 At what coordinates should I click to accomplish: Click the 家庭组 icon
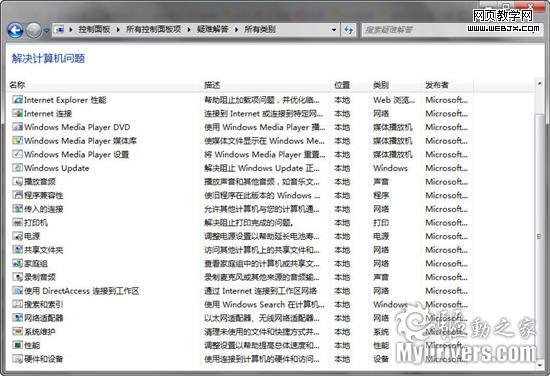[18, 263]
